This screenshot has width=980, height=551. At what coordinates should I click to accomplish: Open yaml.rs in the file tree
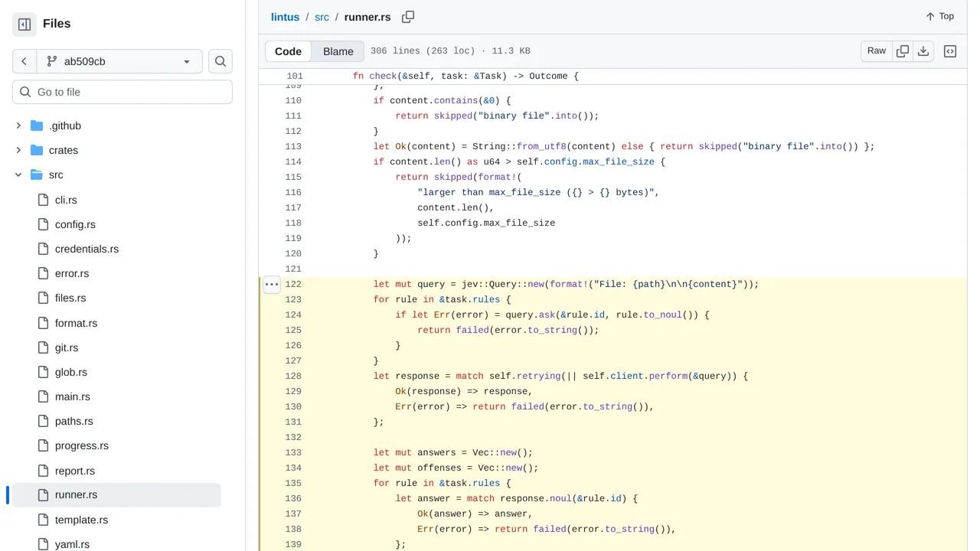click(72, 544)
